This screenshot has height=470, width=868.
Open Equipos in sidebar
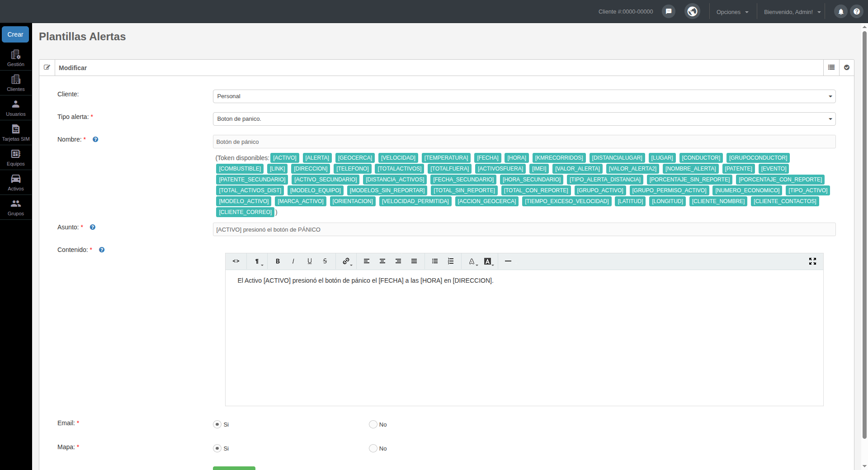(16, 157)
